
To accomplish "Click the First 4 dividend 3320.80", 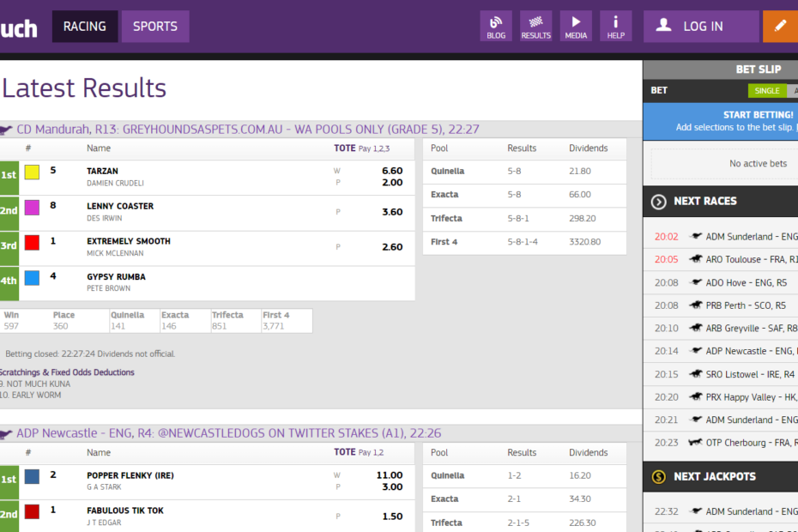I will pos(584,242).
